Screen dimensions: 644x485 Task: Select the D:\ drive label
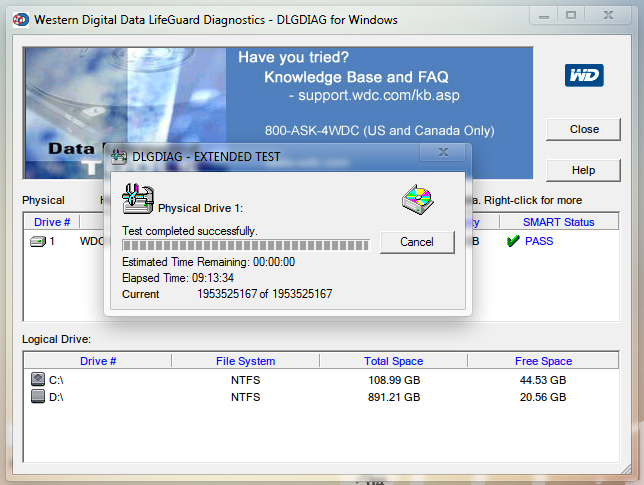56,398
